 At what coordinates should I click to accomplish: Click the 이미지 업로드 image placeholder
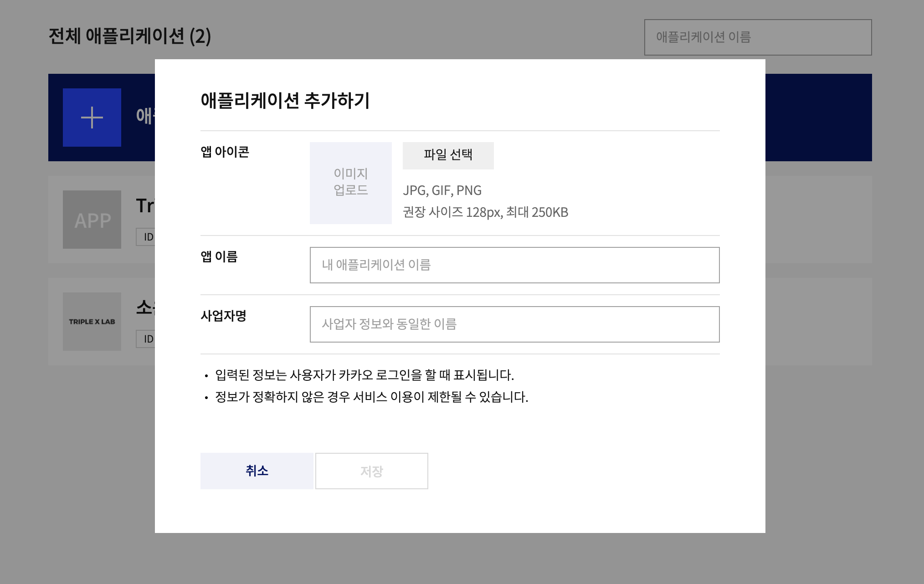[x=350, y=183]
